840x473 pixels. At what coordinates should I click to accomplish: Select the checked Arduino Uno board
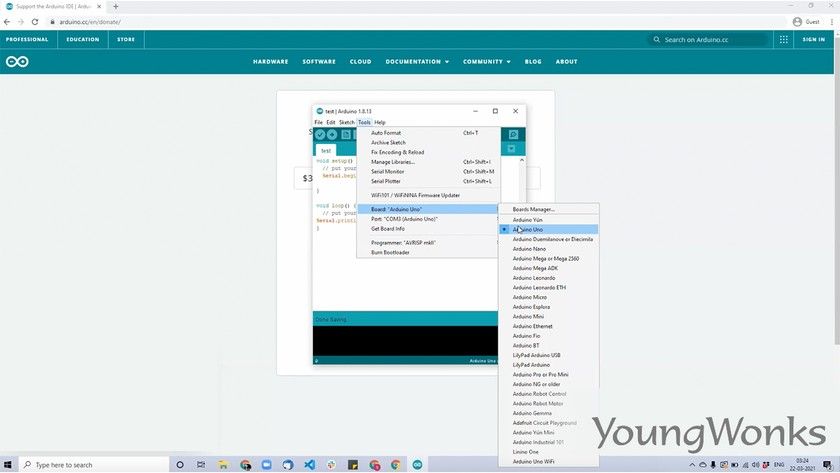coord(549,229)
